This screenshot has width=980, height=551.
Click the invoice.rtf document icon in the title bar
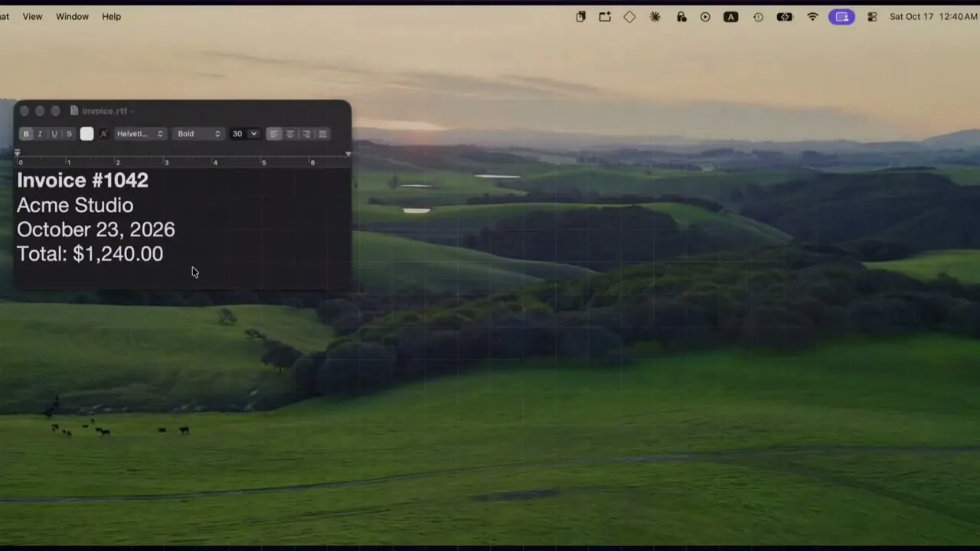[74, 111]
